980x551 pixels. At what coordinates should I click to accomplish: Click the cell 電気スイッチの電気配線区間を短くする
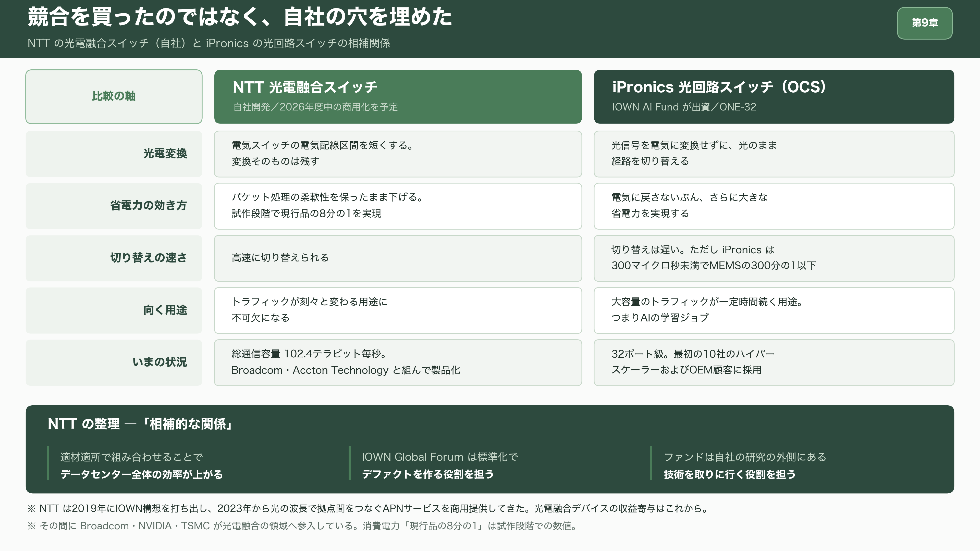coord(398,154)
